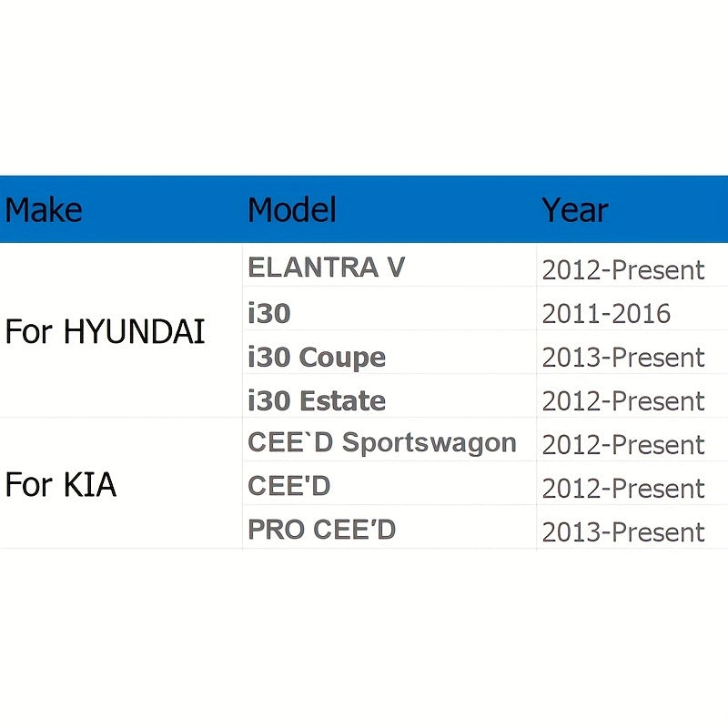
Task: Select the year cell for i30 Estate
Action: (x=623, y=401)
